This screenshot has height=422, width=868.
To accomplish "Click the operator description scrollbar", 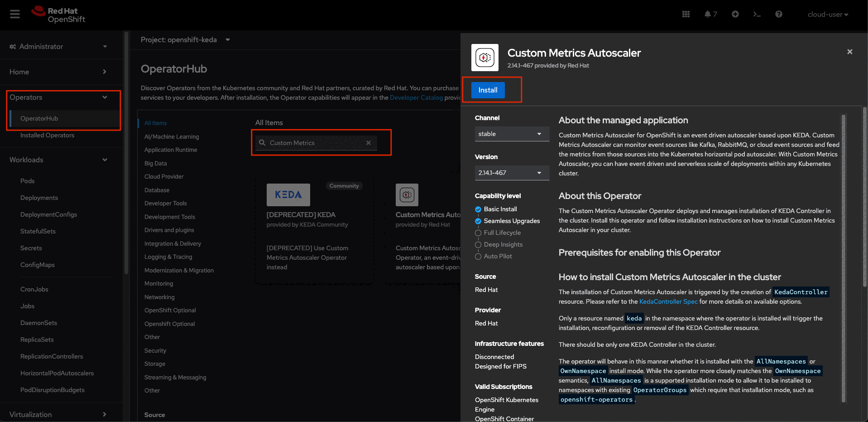I will 843,258.
